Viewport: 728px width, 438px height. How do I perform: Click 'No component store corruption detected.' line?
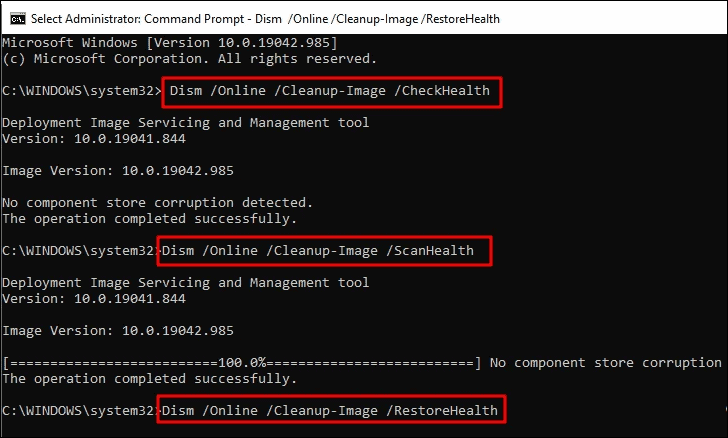(157, 203)
